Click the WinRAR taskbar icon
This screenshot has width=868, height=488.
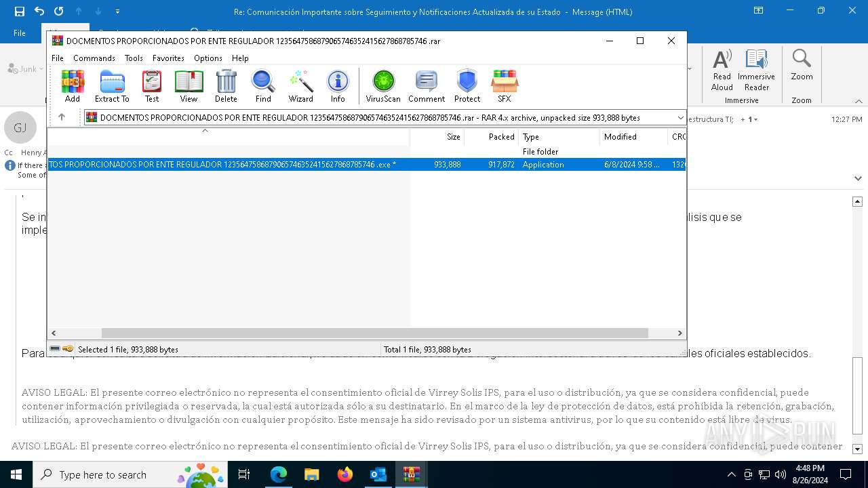412,474
